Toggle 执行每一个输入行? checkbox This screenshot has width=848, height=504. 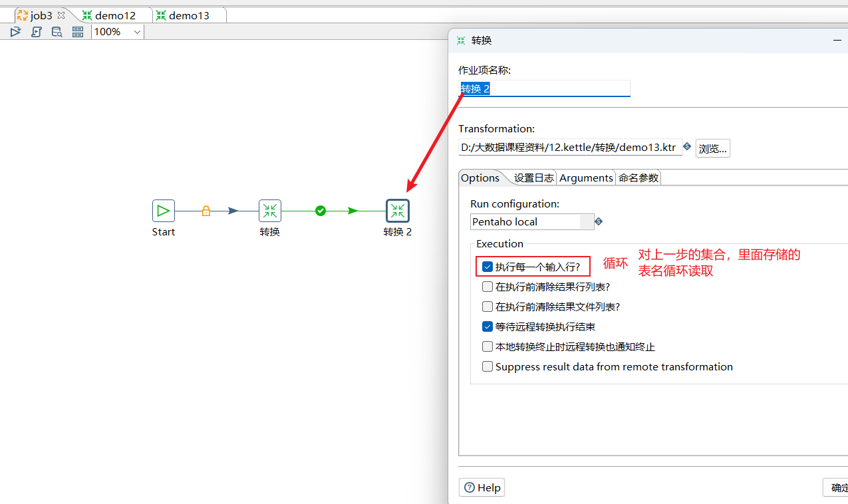(488, 267)
